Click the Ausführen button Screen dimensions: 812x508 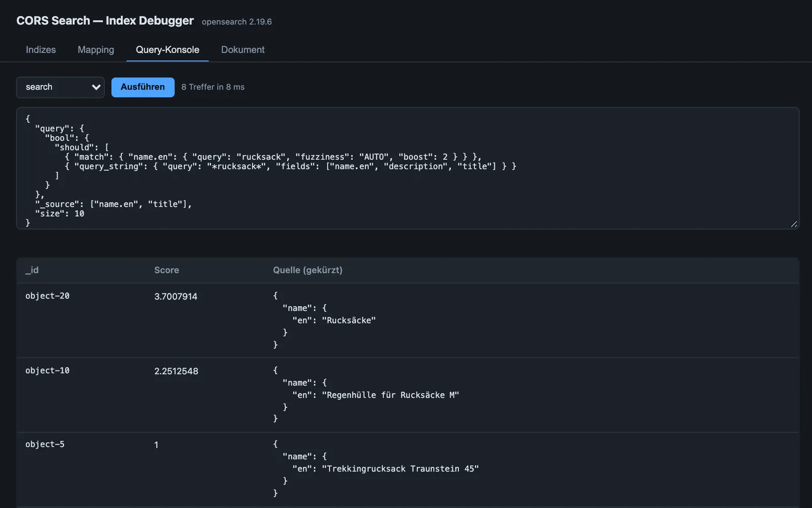(x=143, y=87)
